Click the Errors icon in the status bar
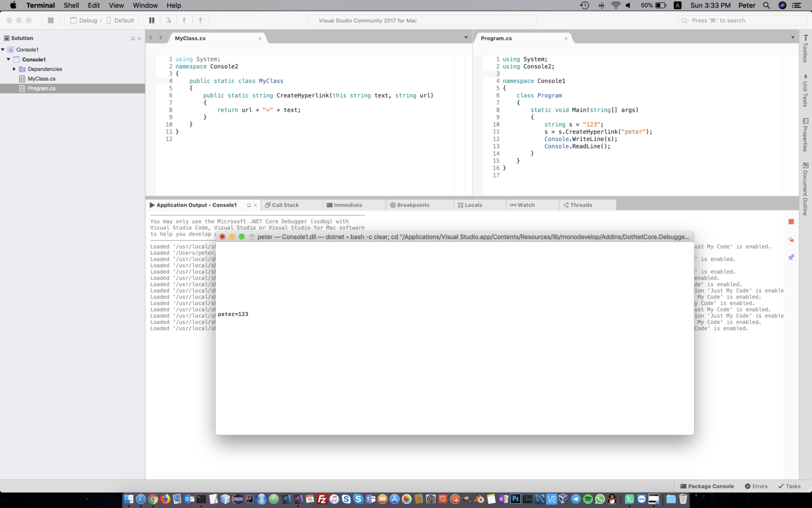The height and width of the screenshot is (508, 812). pos(756,486)
